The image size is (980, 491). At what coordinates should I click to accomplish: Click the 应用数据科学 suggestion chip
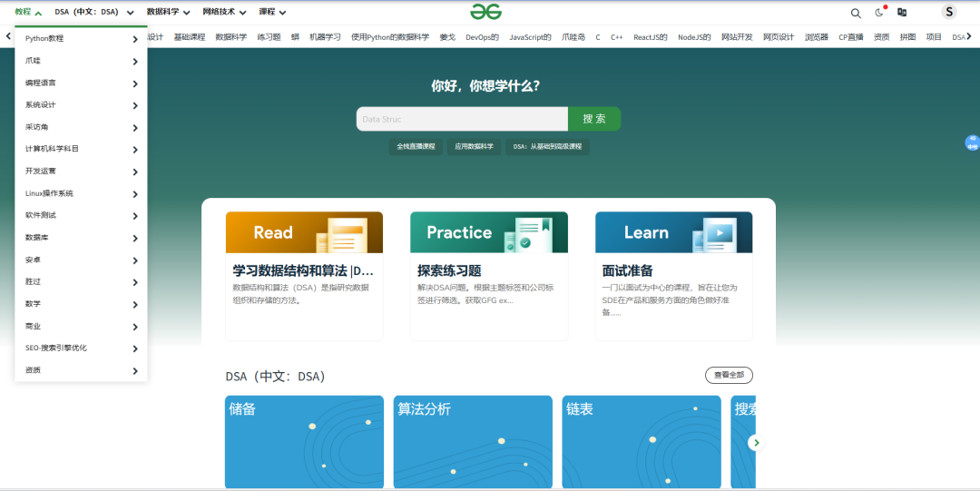click(x=474, y=146)
